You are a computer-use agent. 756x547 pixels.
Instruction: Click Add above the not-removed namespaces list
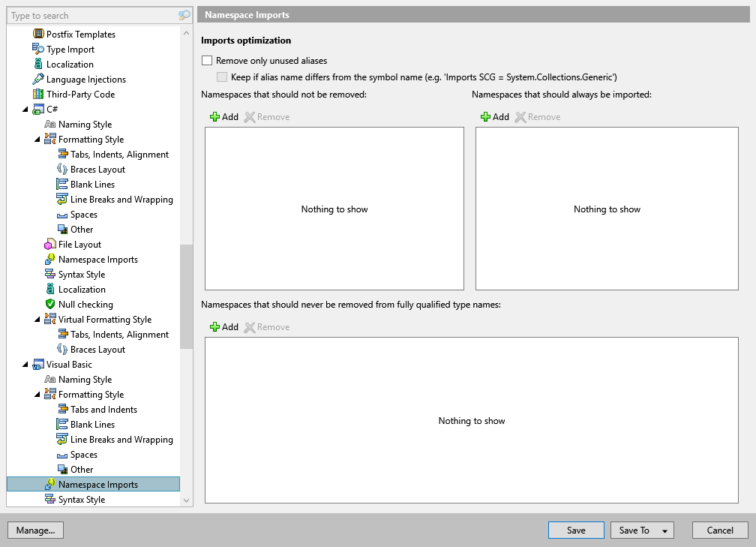[x=223, y=116]
